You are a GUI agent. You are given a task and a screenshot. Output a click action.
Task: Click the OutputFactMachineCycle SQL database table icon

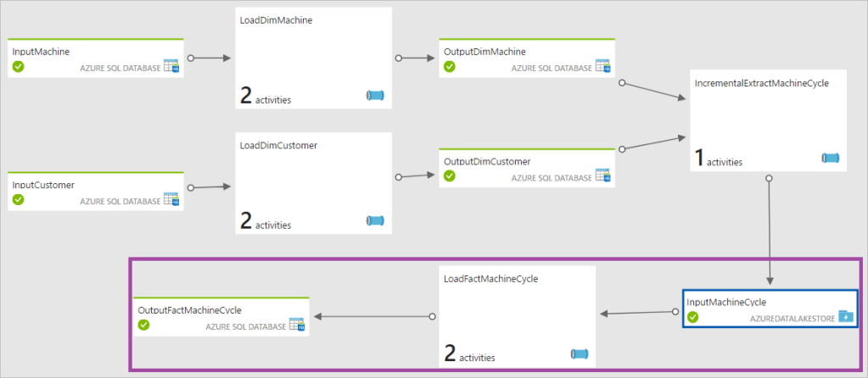(x=297, y=325)
